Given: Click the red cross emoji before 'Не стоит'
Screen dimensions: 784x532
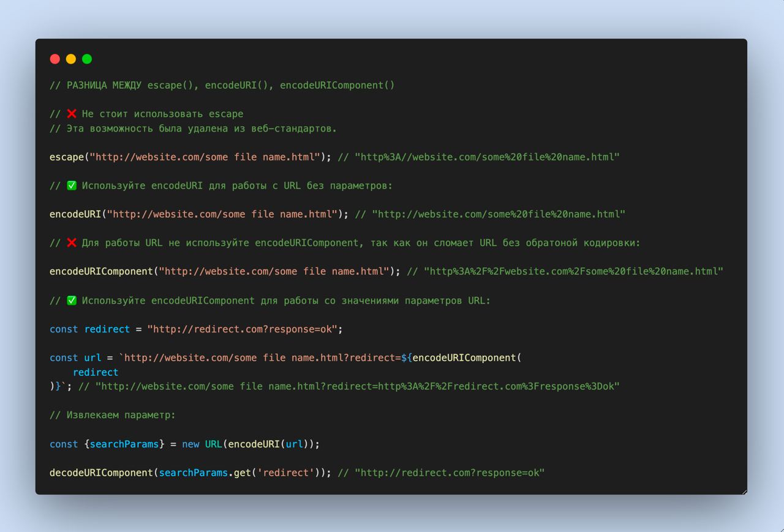Looking at the screenshot, I should [72, 114].
